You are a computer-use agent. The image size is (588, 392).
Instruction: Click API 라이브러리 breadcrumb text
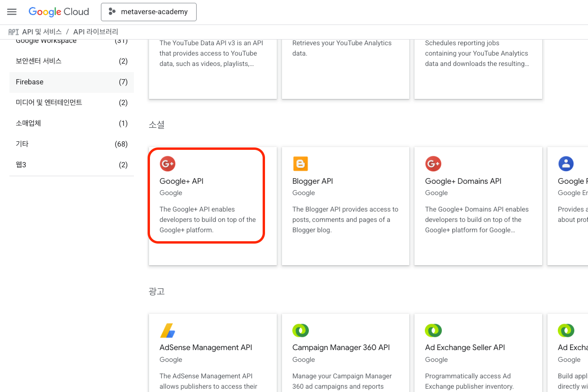click(96, 32)
